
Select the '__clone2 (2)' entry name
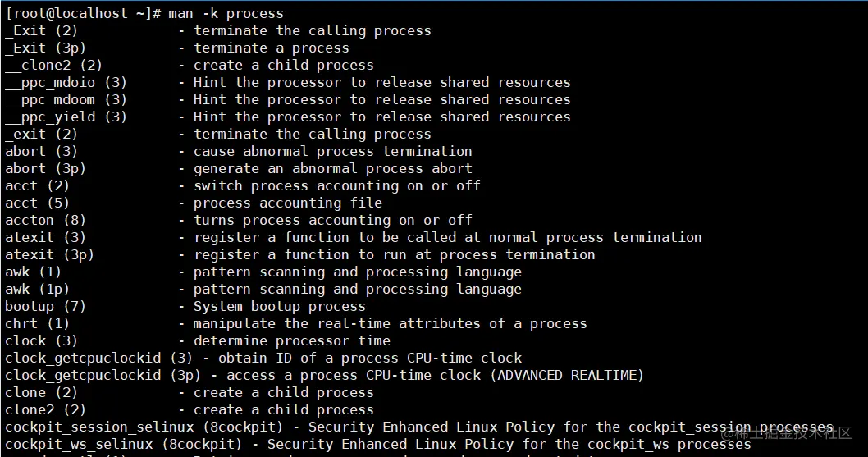point(53,65)
